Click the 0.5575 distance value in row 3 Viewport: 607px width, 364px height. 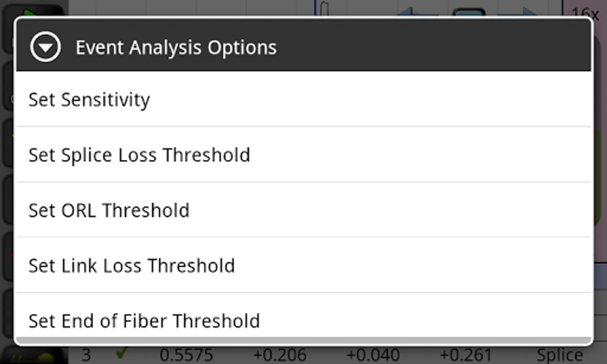(186, 355)
